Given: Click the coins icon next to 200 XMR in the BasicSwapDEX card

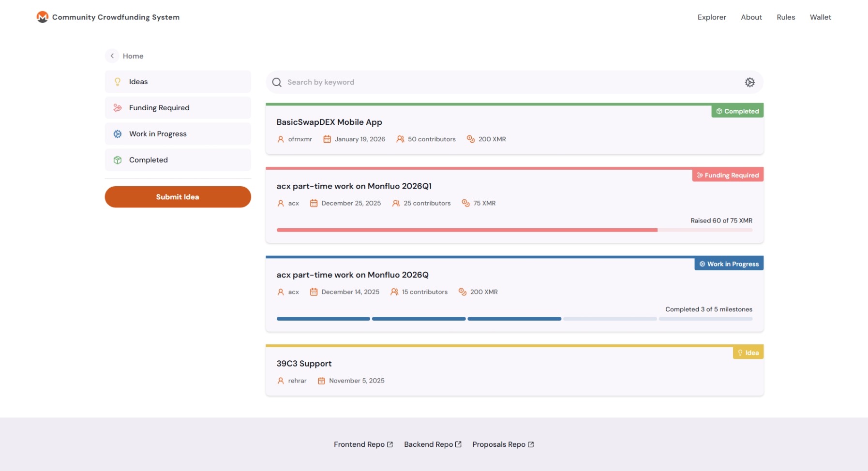Looking at the screenshot, I should click(x=471, y=139).
